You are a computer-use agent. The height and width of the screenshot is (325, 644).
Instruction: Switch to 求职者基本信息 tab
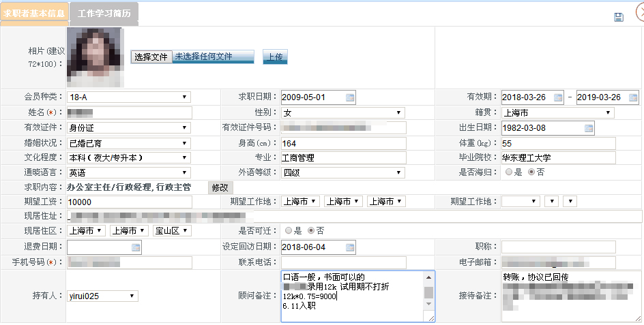click(34, 13)
